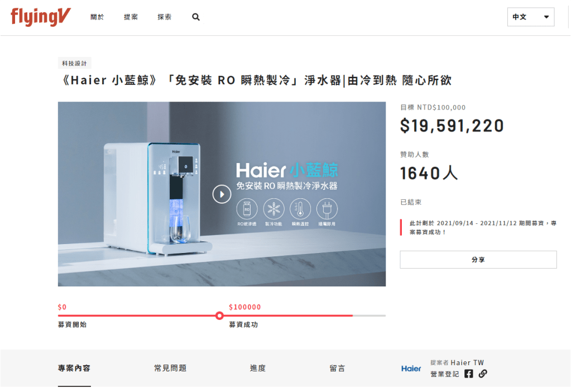Open the 提案 menu item
This screenshot has height=392, width=571.
click(131, 17)
